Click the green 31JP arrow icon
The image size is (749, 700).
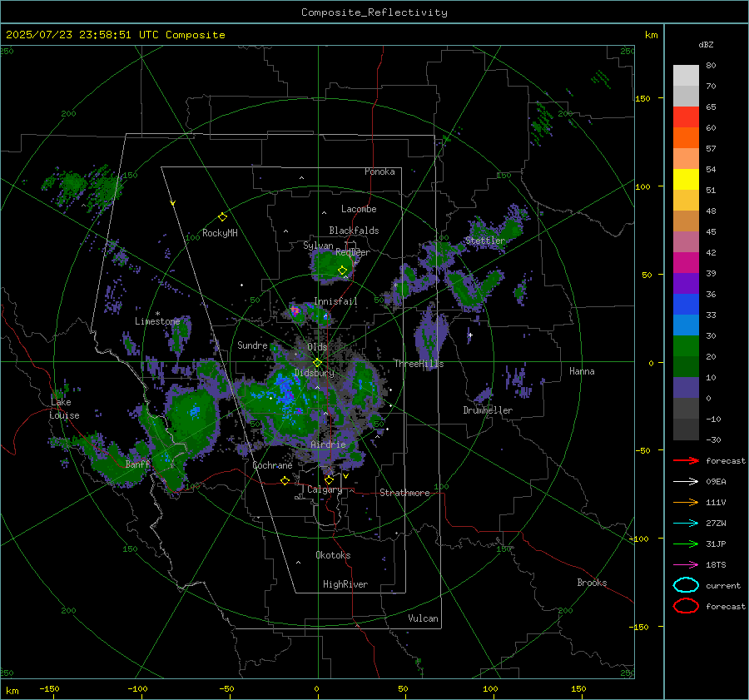[686, 544]
